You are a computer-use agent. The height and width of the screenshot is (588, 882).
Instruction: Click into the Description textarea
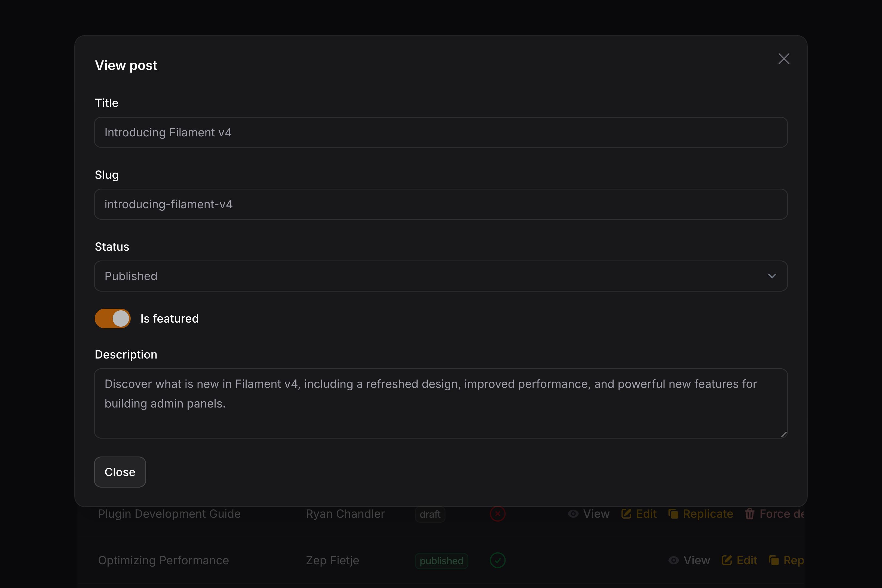click(441, 403)
